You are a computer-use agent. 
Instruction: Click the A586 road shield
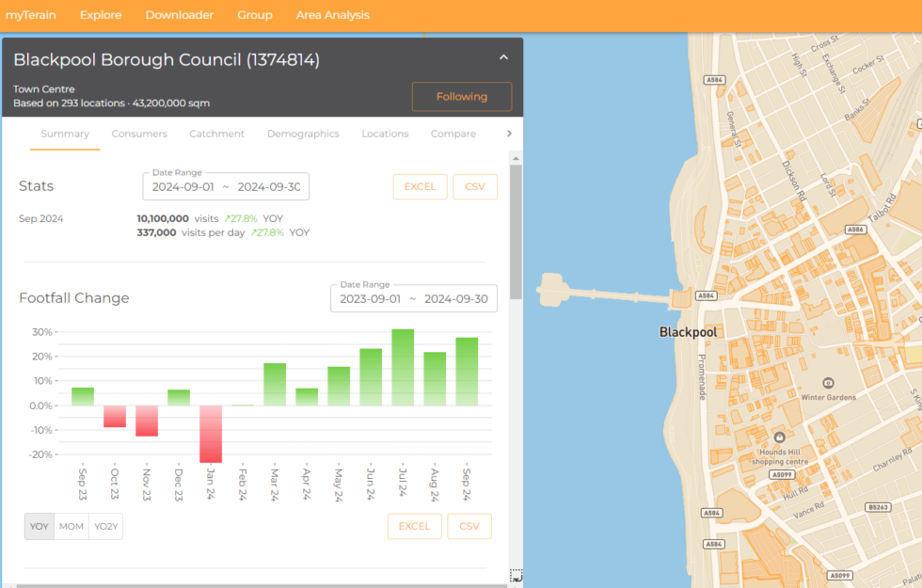click(855, 230)
